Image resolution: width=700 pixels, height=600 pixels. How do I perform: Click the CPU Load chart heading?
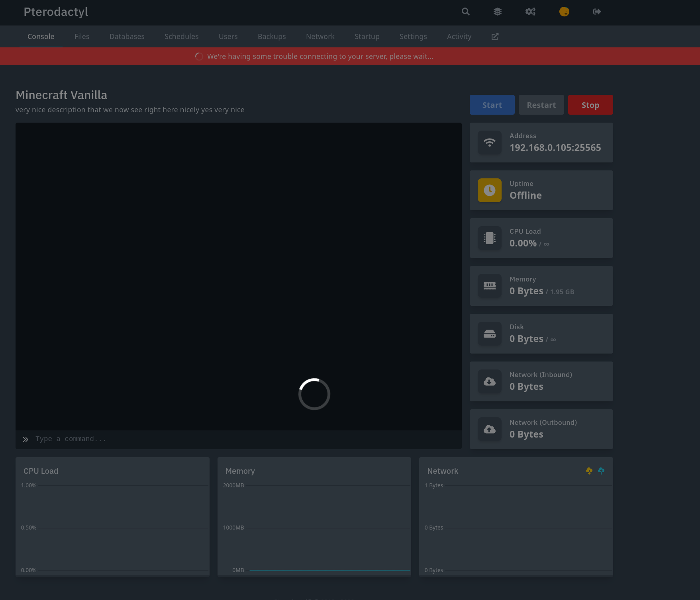[x=41, y=471]
